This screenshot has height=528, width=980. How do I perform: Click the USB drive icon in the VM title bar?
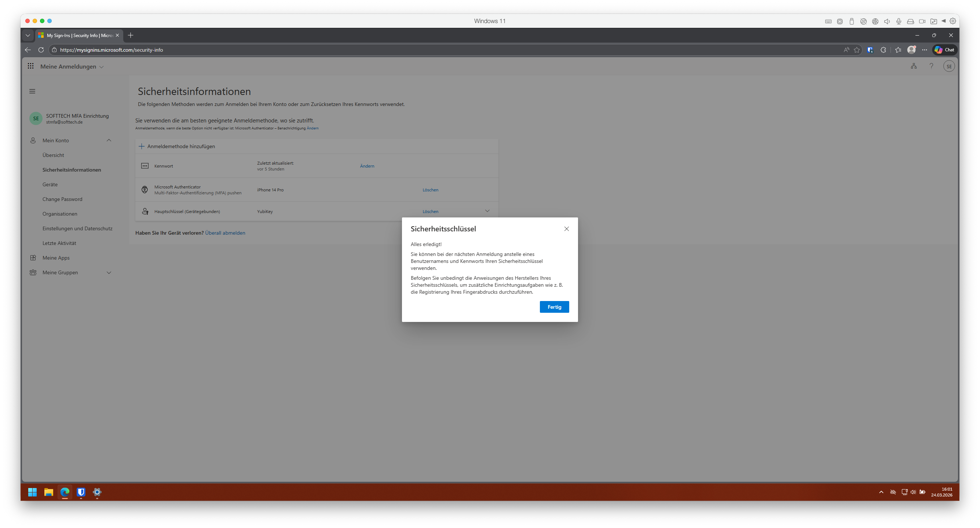[x=852, y=21]
